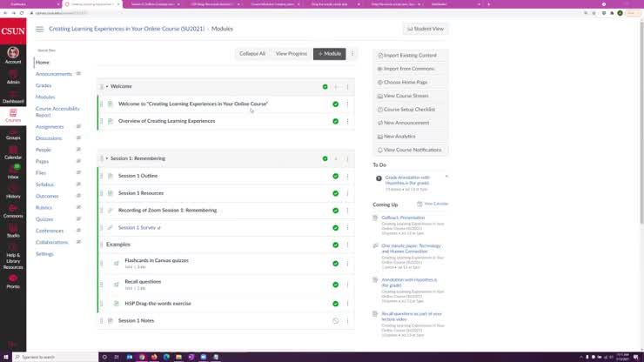Publish the Session 1 Notes item
This screenshot has height=362, width=644.
[x=336, y=320]
